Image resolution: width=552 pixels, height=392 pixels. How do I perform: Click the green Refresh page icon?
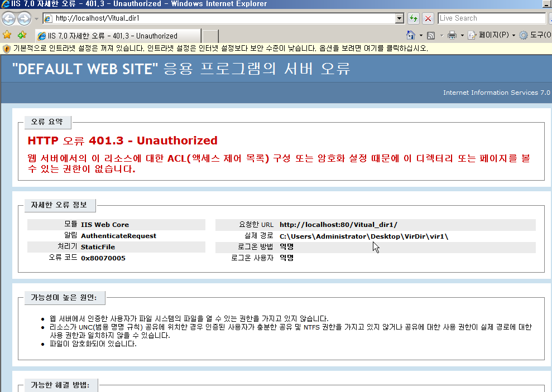point(413,18)
